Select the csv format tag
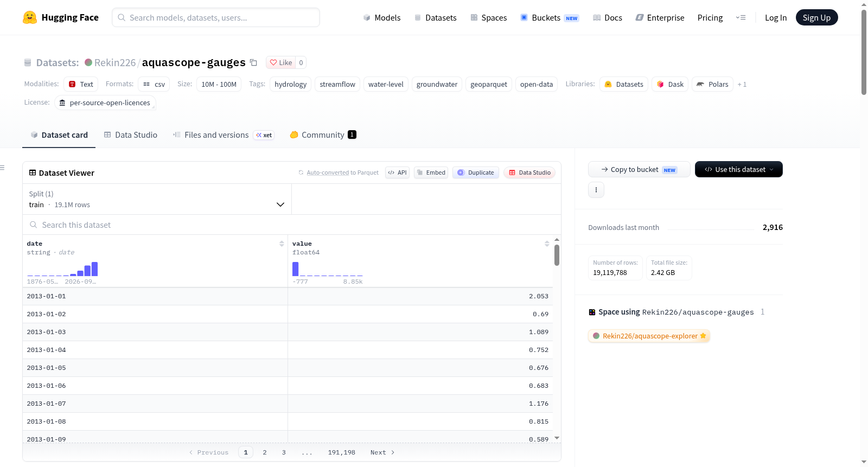The height and width of the screenshot is (467, 868). pyautogui.click(x=154, y=84)
